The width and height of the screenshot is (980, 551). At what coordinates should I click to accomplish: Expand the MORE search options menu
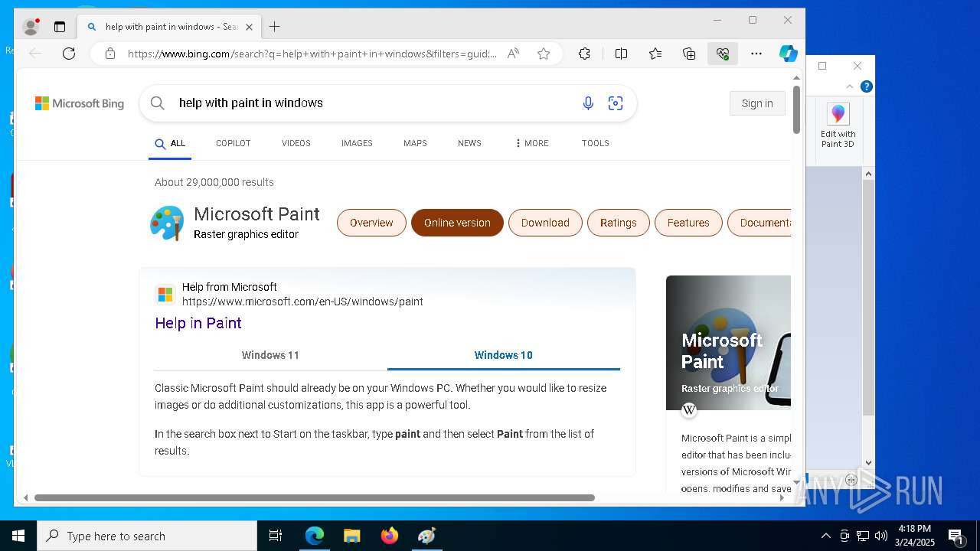pos(531,143)
